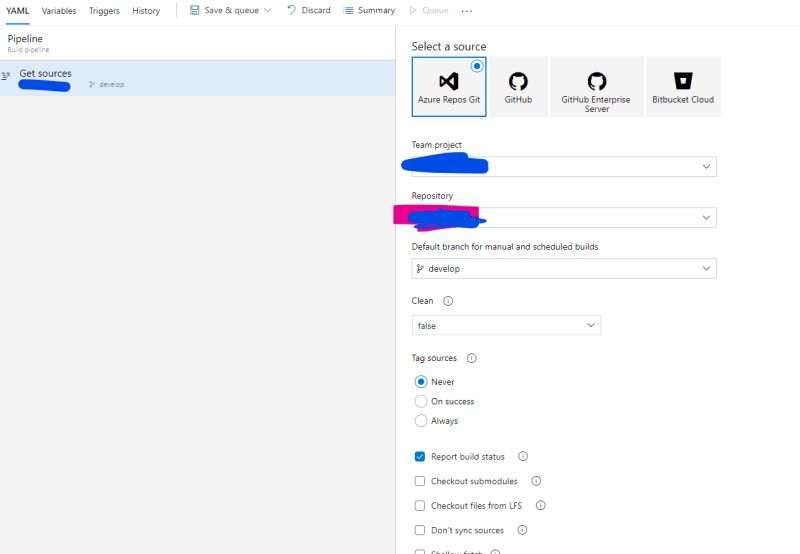The image size is (800, 554).
Task: Select On success under Tag sources
Action: tap(420, 401)
